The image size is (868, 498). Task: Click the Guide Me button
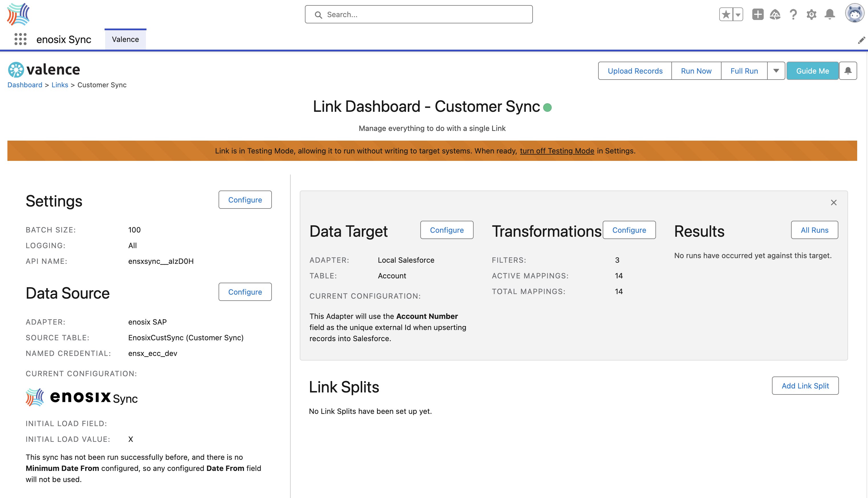[812, 71]
